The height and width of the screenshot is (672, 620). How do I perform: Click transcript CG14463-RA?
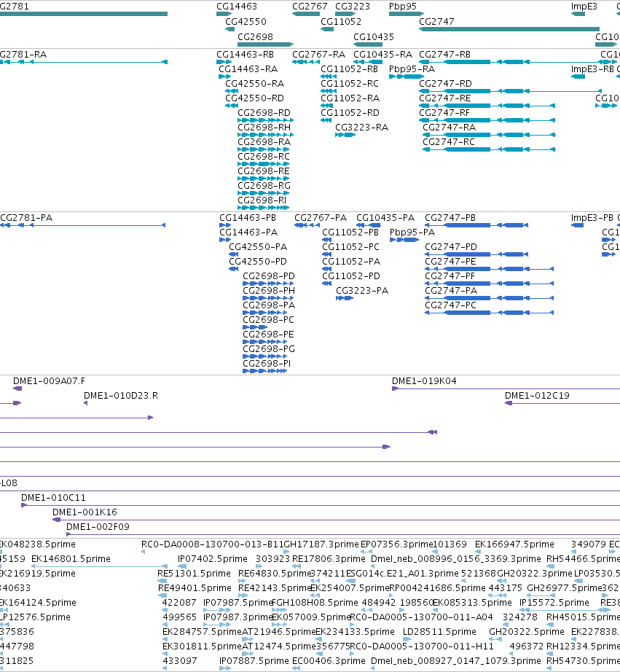248,69
